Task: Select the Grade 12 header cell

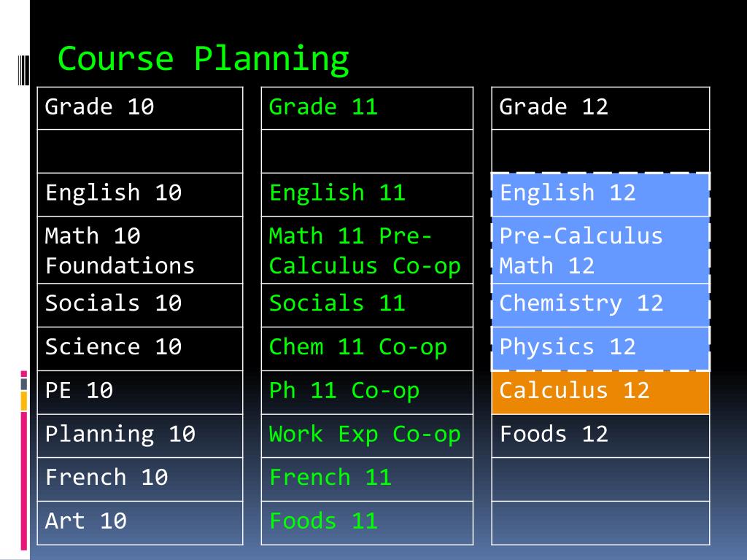Action: coord(600,108)
